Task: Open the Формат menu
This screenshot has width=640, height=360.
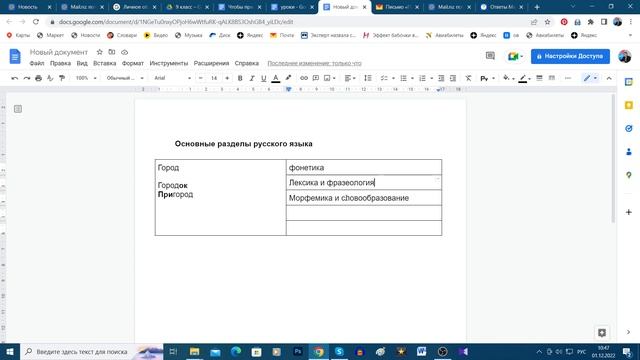Action: click(133, 63)
